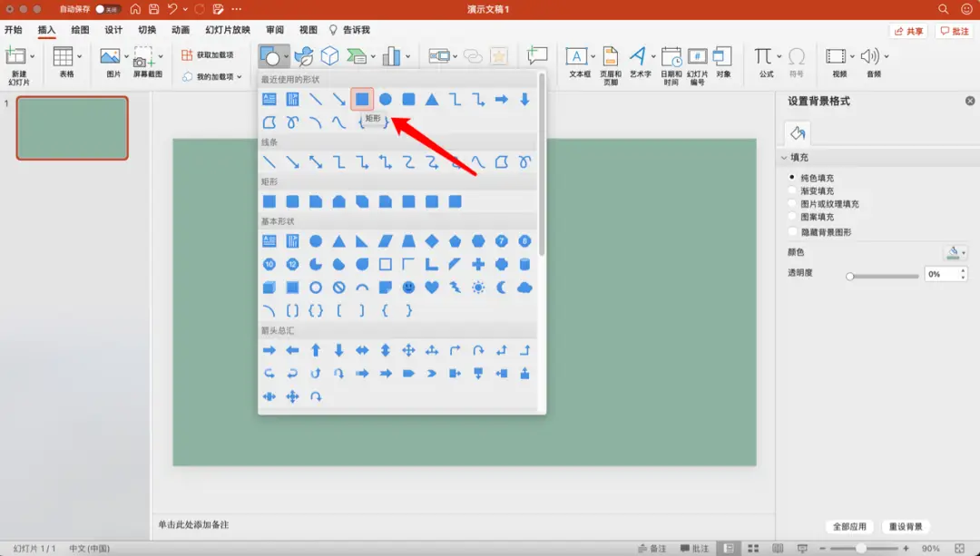Viewport: 980px width, 556px height.
Task: Click the Comments (批注) button top right
Action: (x=955, y=31)
